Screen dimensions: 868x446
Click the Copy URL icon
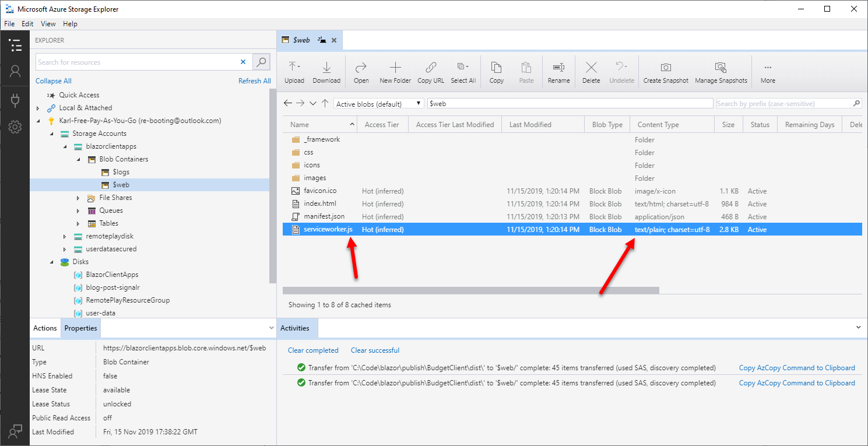(x=430, y=71)
